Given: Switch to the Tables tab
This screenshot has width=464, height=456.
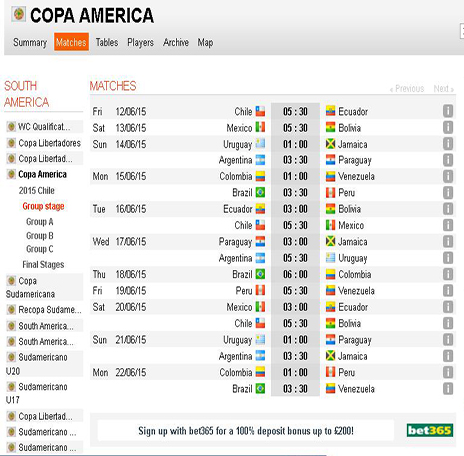Looking at the screenshot, I should click(107, 42).
